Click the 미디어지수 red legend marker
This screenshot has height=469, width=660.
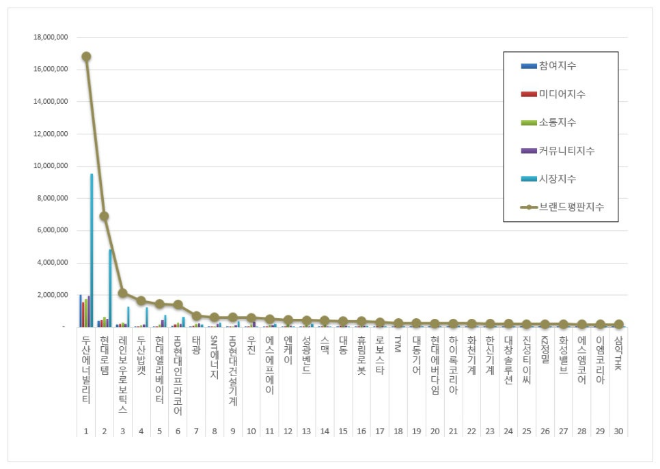tap(528, 94)
